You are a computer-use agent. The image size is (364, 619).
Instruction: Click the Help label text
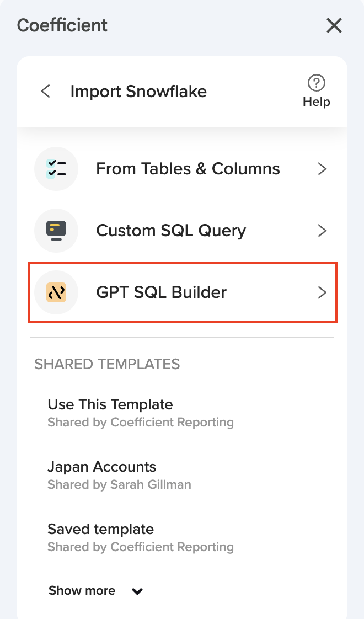316,102
